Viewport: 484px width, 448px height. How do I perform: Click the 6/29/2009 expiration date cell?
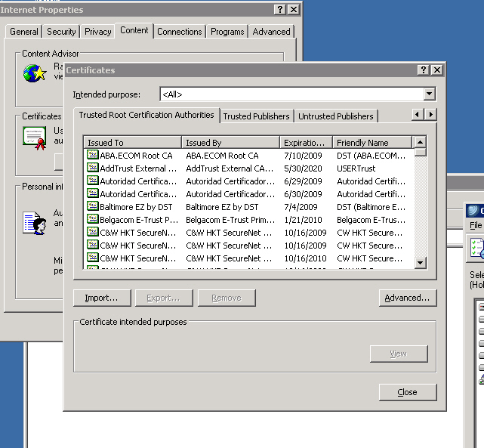pos(303,181)
